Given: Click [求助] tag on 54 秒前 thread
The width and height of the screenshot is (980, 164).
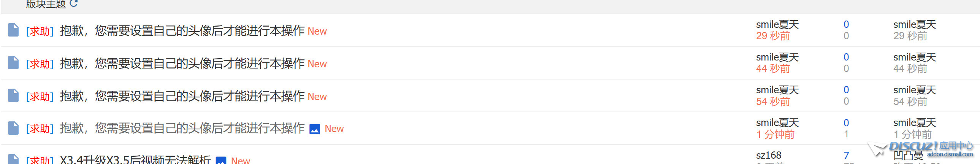Looking at the screenshot, I should (40, 97).
